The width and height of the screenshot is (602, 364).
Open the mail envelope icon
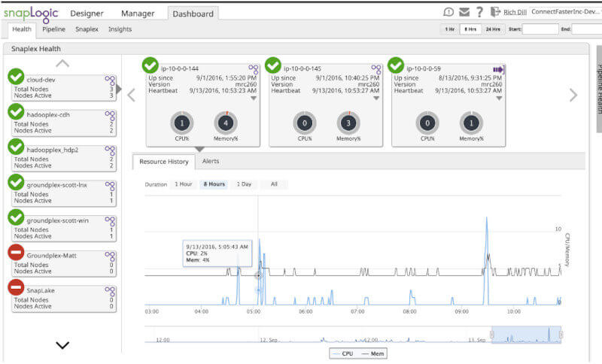coord(464,12)
